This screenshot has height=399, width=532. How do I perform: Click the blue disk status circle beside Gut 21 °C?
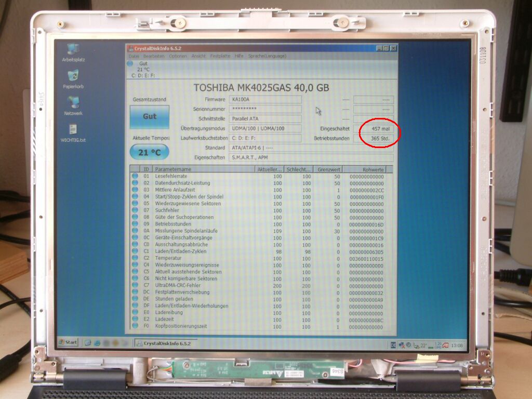click(130, 63)
